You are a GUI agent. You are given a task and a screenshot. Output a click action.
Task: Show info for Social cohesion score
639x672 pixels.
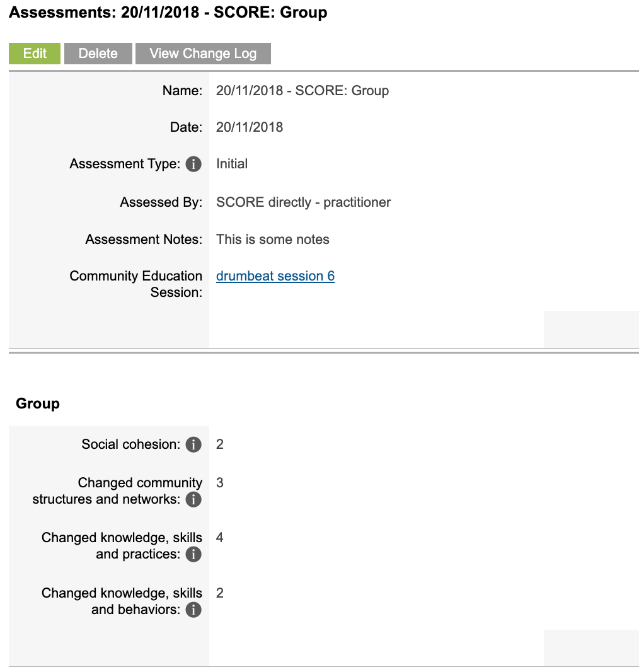pos(193,444)
